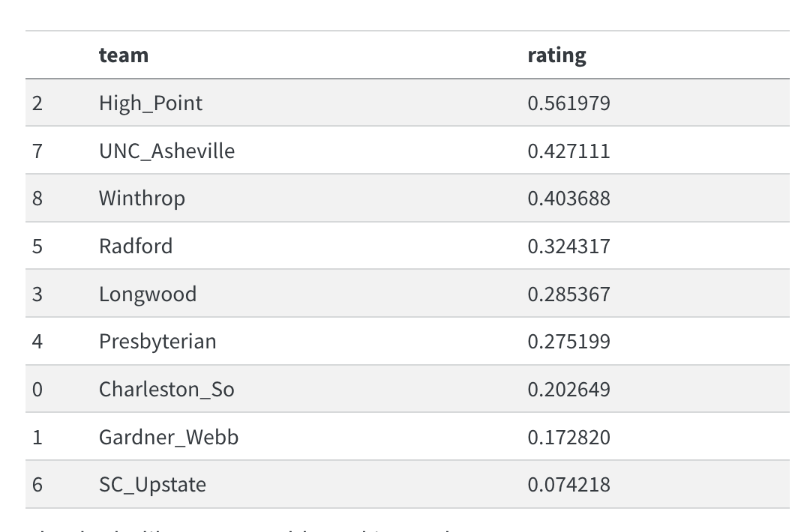Click the rating value 0.074218
The width and height of the screenshot is (804, 532).
[x=568, y=485]
